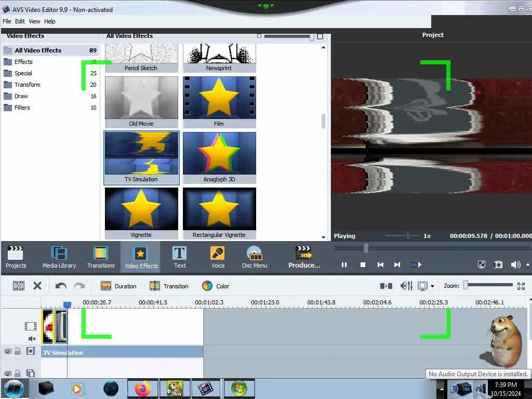Pause the video playback
532x399 pixels.
click(344, 264)
